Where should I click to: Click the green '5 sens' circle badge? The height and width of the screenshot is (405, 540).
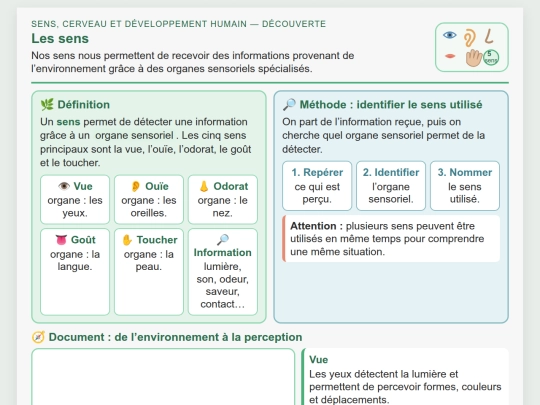tap(491, 58)
